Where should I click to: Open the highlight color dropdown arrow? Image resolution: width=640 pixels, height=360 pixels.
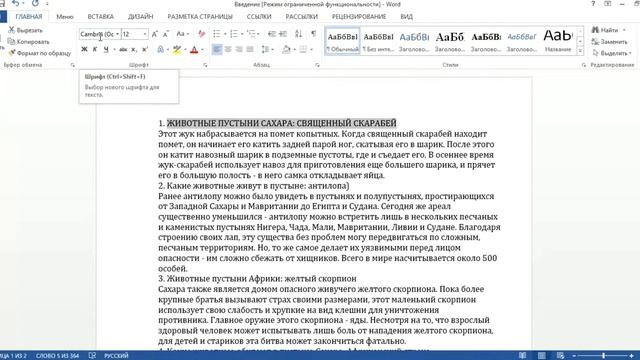(x=185, y=50)
